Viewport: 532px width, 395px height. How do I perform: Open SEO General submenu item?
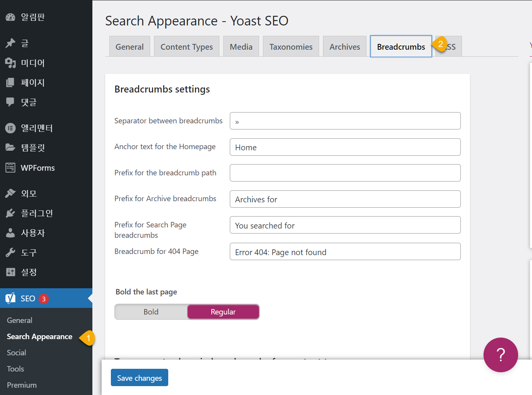coord(20,320)
